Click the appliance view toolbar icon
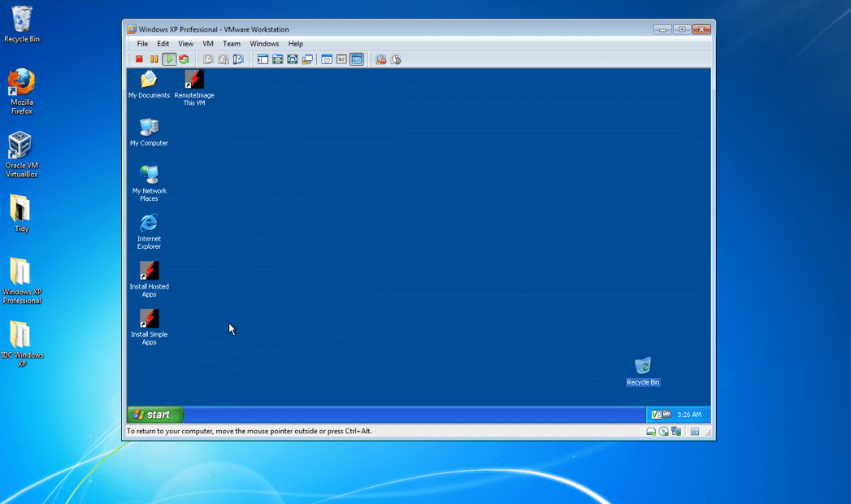Viewport: 851px width, 504px height. (x=341, y=59)
